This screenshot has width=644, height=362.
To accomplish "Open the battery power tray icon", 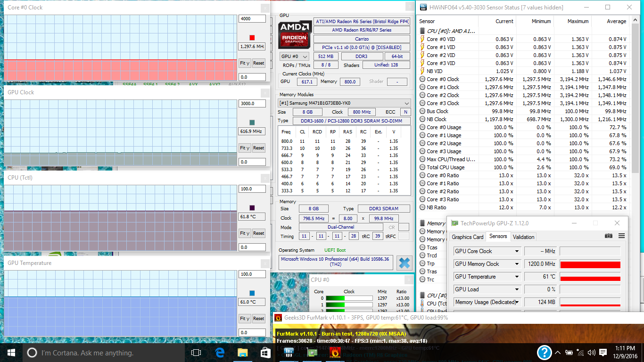I will point(569,353).
